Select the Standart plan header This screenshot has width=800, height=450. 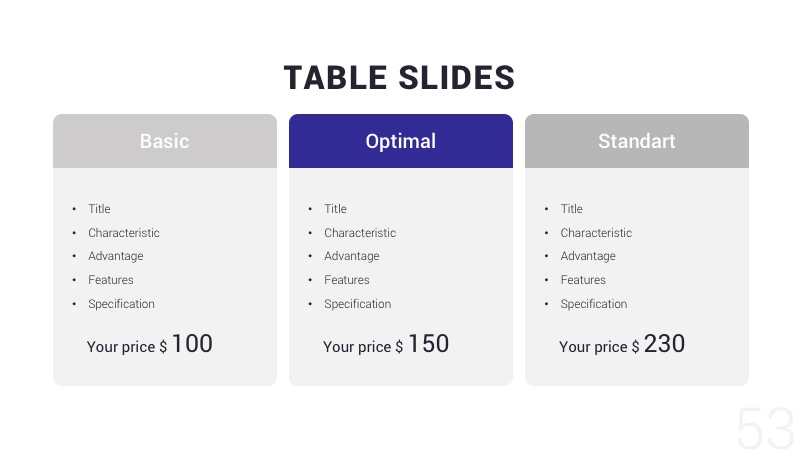637,141
